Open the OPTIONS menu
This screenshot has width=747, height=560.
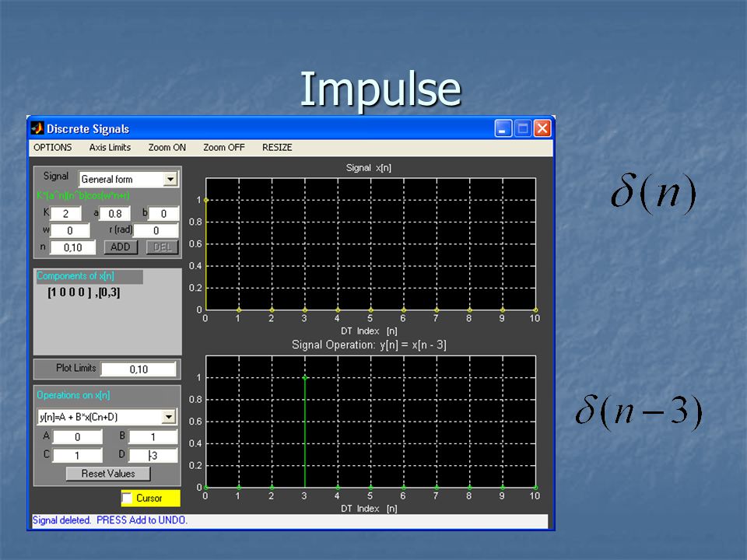[x=52, y=148]
